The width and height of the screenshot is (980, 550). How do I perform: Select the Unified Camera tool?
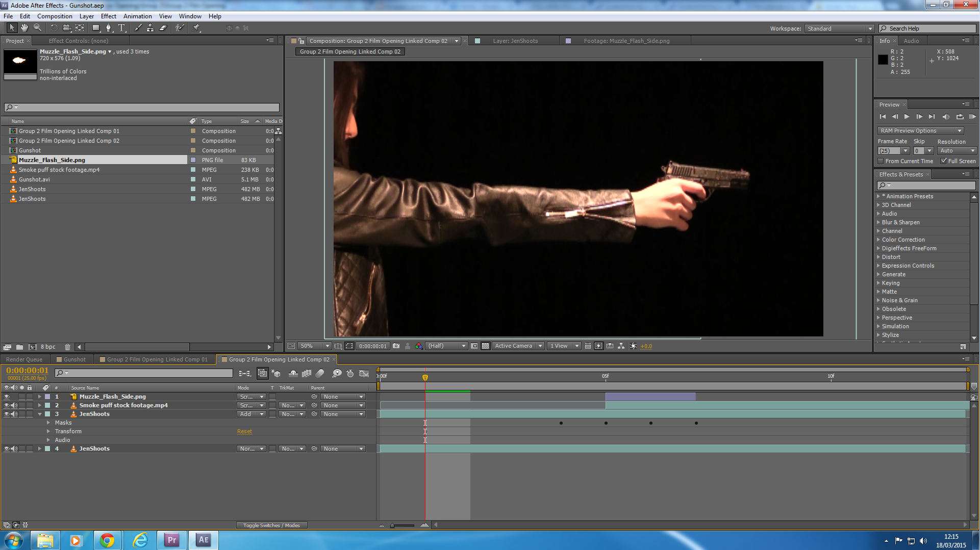(66, 28)
